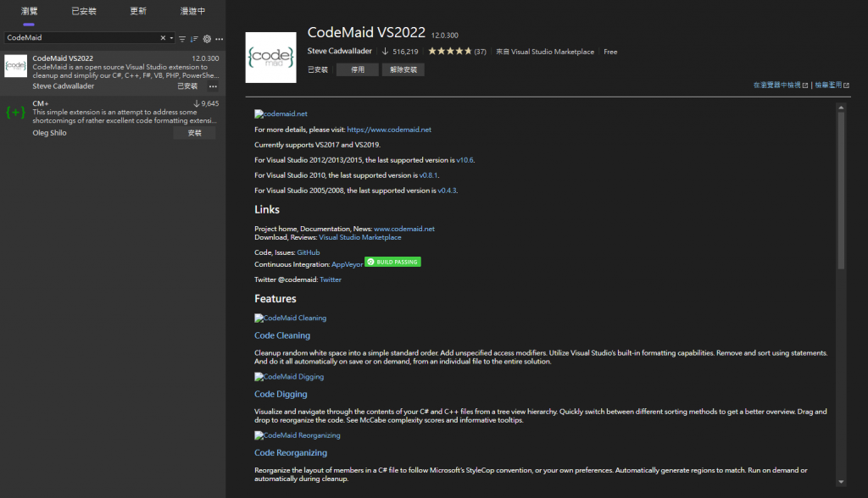Viewport: 868px width, 498px height.
Task: Click the Features section heading
Action: [275, 299]
